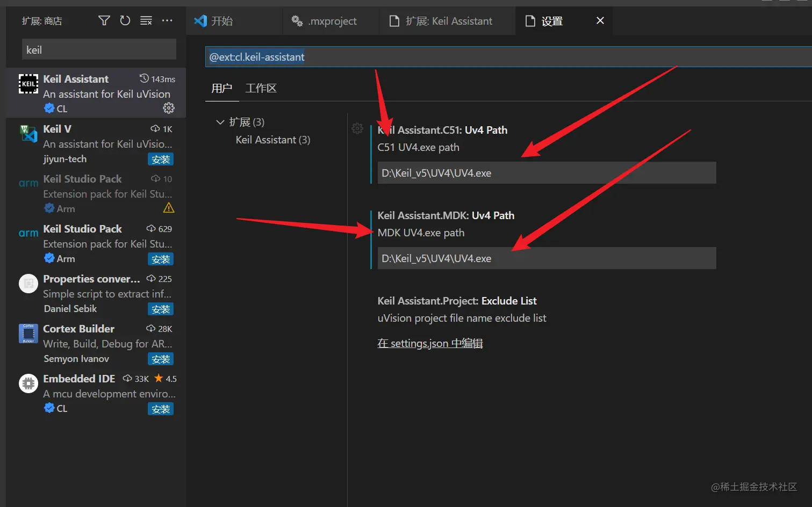Refresh the extensions marketplace list

(125, 20)
